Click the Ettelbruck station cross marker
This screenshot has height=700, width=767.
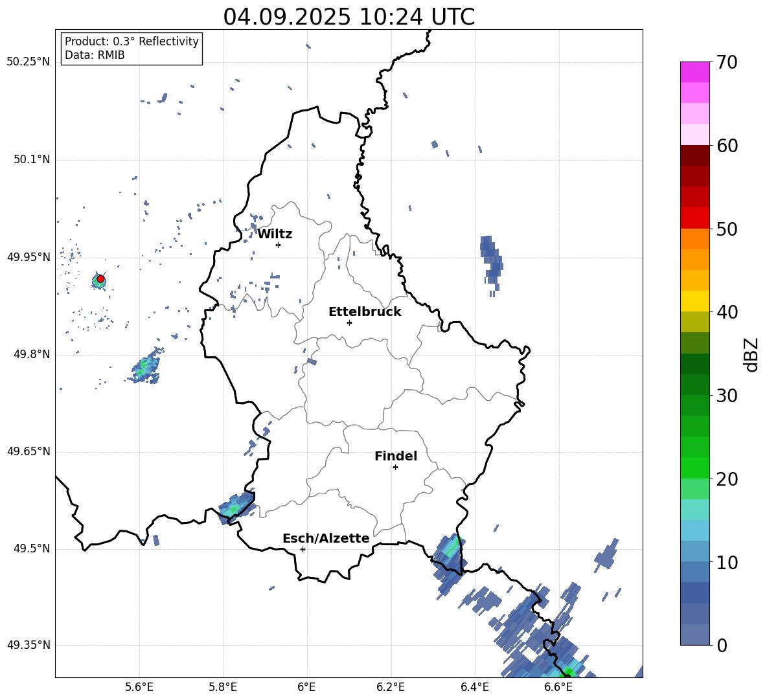pos(349,322)
